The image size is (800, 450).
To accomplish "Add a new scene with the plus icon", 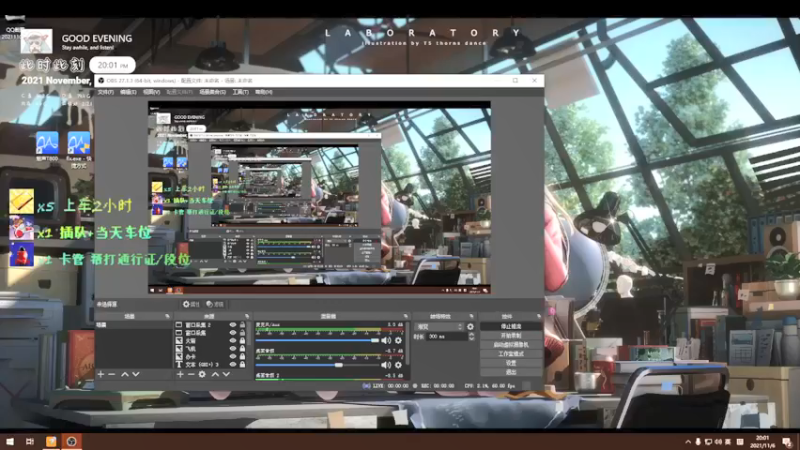I will tap(101, 374).
